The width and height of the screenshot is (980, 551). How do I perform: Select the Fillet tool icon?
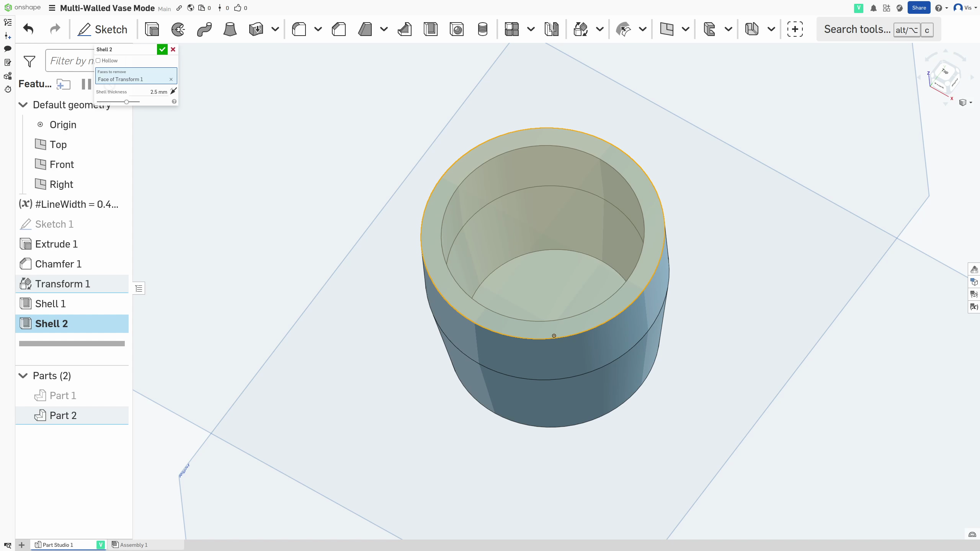pos(299,29)
